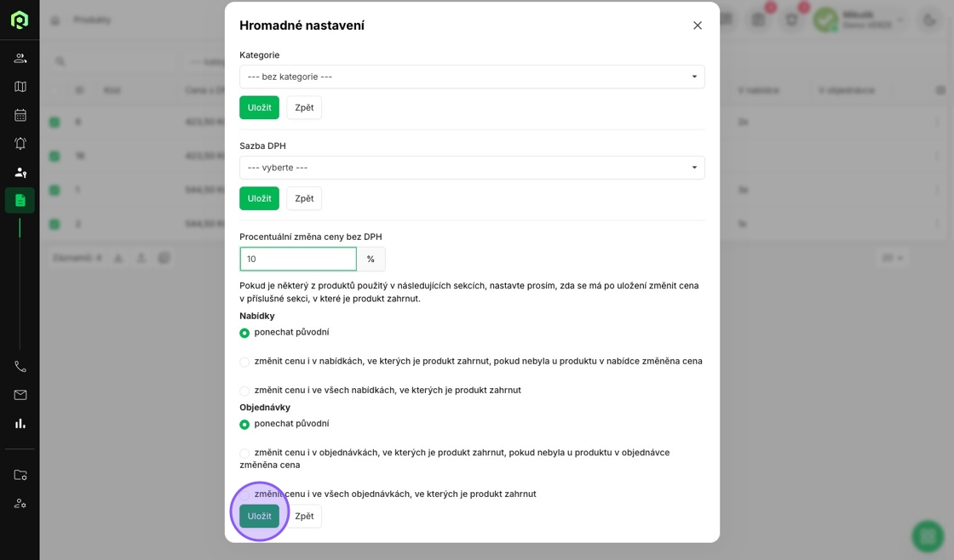Click Uložit under Kategorie

[259, 107]
